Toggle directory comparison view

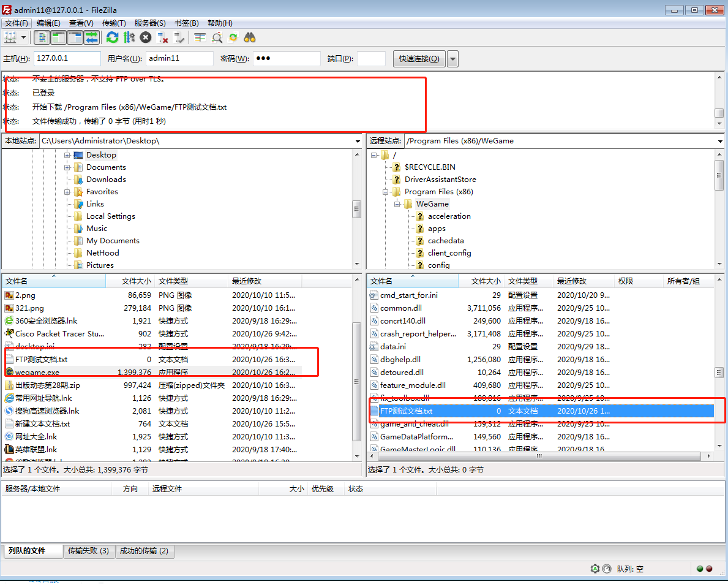coord(200,37)
